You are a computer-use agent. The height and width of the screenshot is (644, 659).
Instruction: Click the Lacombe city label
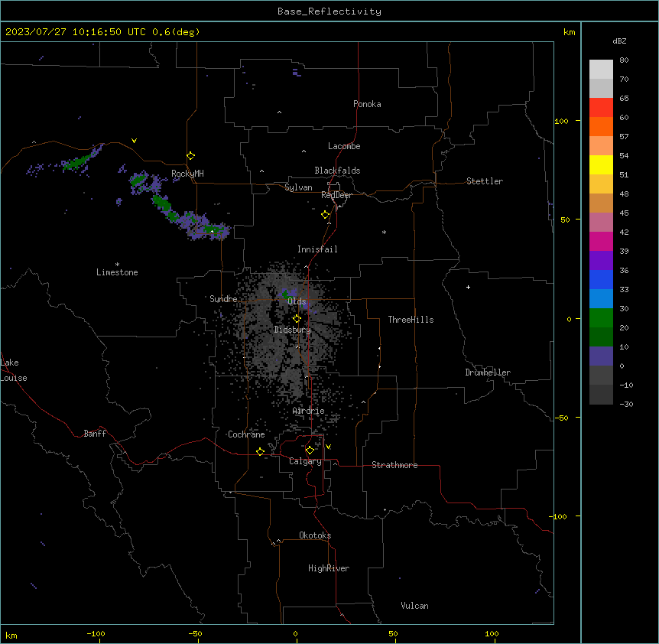pyautogui.click(x=344, y=146)
